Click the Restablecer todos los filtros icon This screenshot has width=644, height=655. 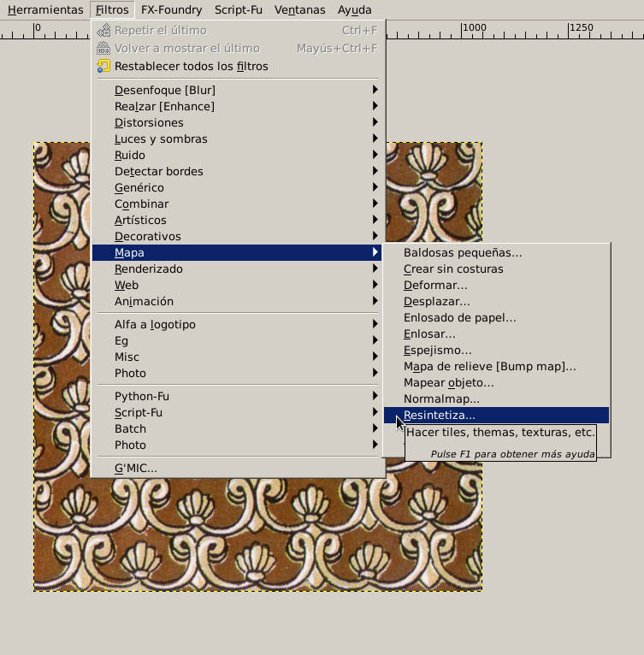(103, 66)
